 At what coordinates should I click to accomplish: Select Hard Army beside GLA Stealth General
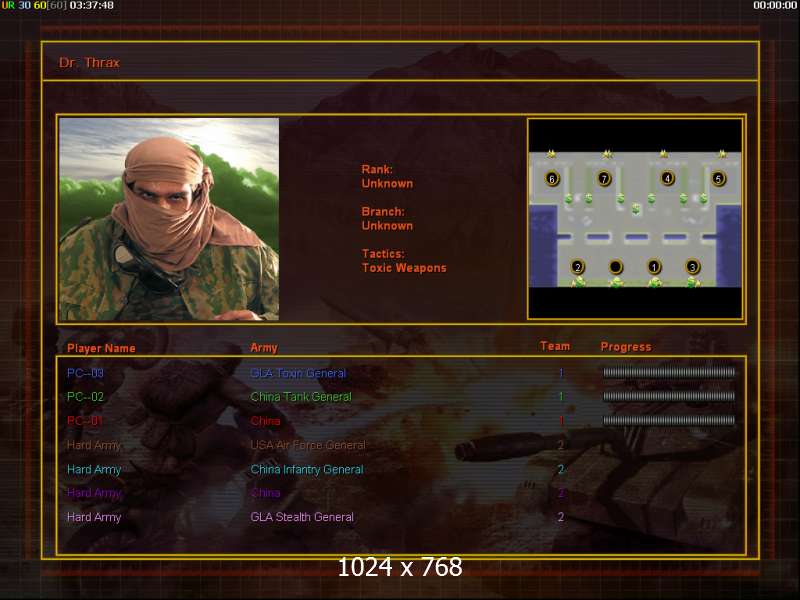click(94, 517)
